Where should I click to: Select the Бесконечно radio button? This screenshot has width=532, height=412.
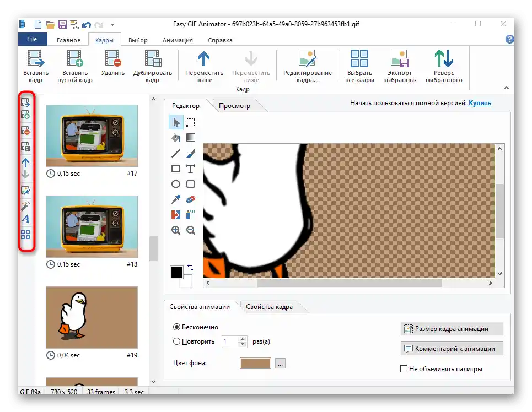click(176, 327)
